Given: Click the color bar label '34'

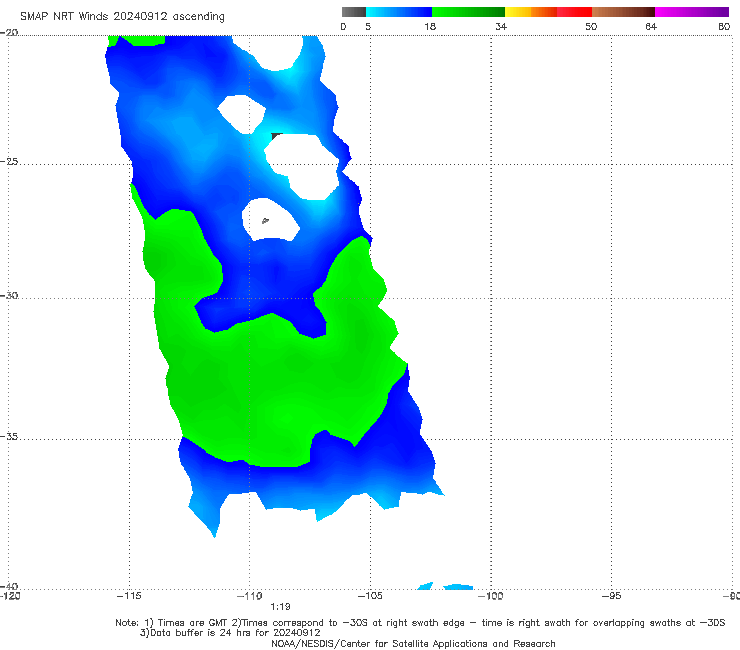Looking at the screenshot, I should tap(501, 26).
